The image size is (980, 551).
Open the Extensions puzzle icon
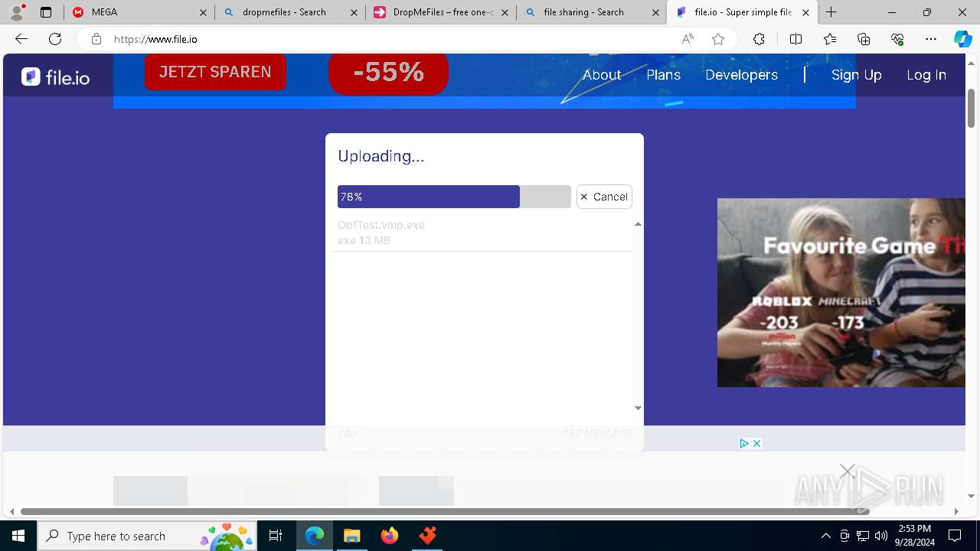point(759,39)
